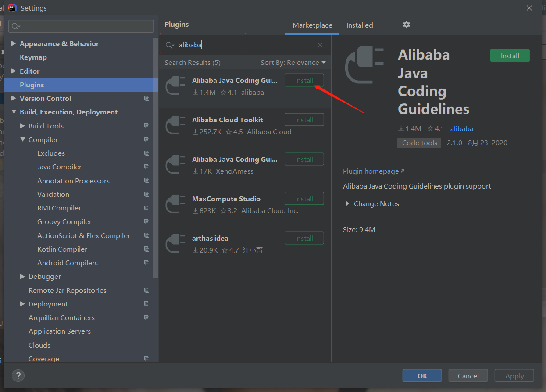This screenshot has height=392, width=546.
Task: Collapse the Compiler node
Action: pyautogui.click(x=22, y=139)
